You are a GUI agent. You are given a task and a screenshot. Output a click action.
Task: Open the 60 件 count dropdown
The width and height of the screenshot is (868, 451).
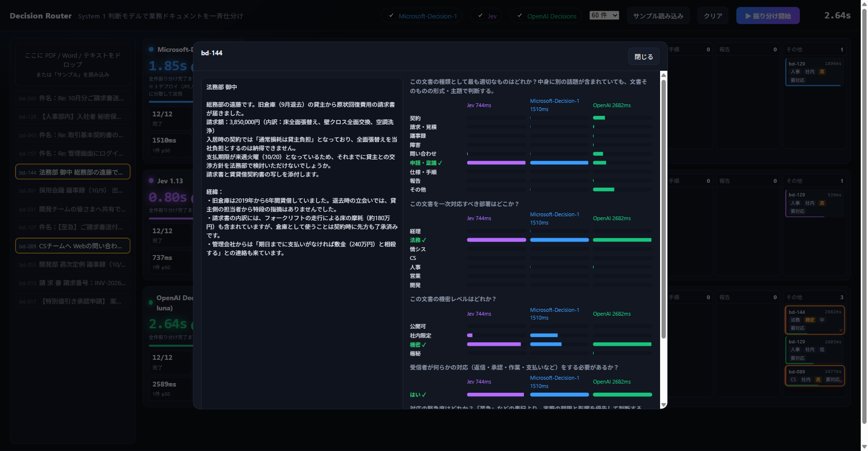[x=604, y=16]
